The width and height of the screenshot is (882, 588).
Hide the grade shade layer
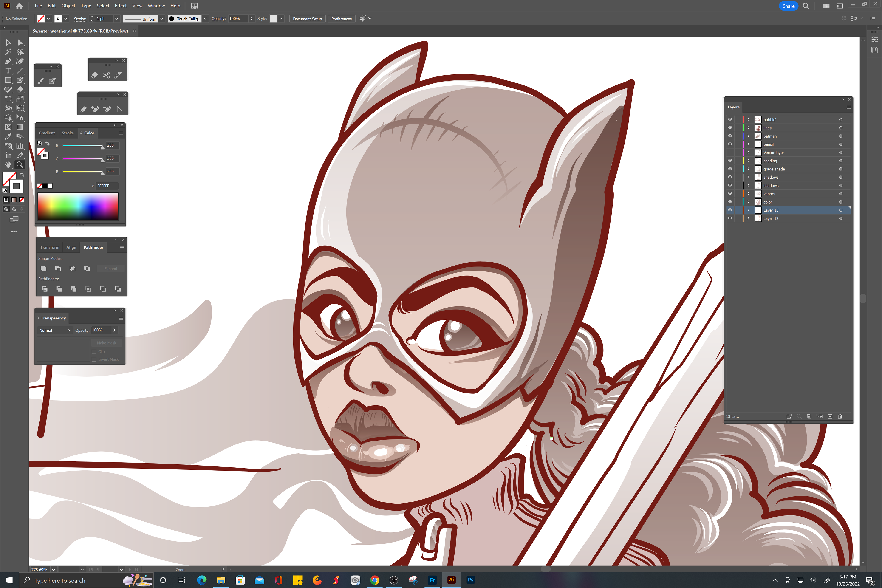tap(730, 169)
